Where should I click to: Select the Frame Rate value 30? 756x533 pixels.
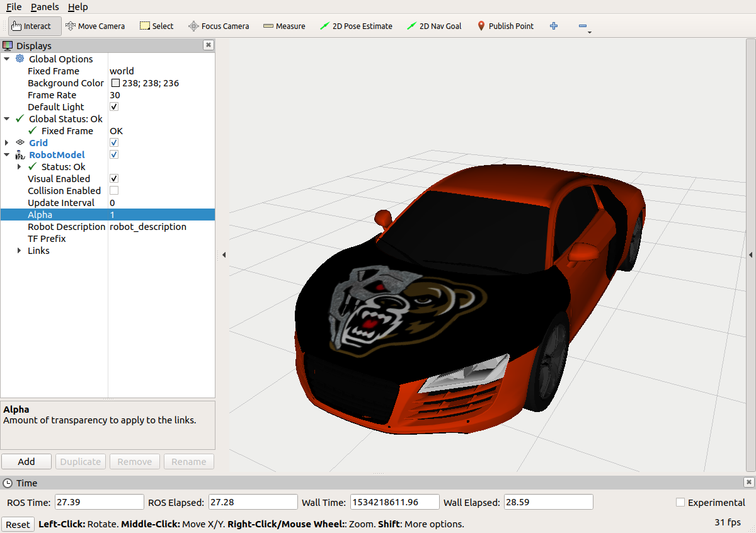[x=115, y=95]
